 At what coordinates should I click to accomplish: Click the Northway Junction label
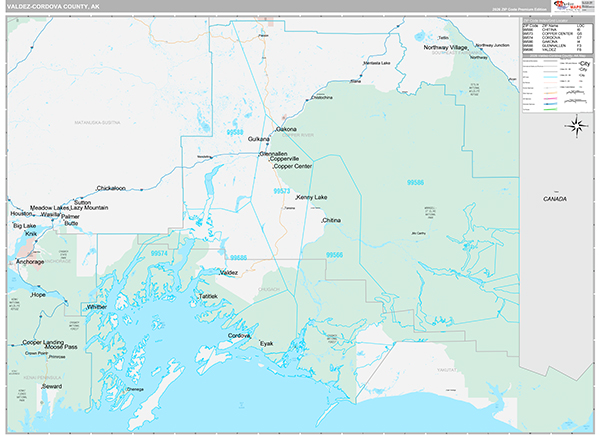pos(492,45)
